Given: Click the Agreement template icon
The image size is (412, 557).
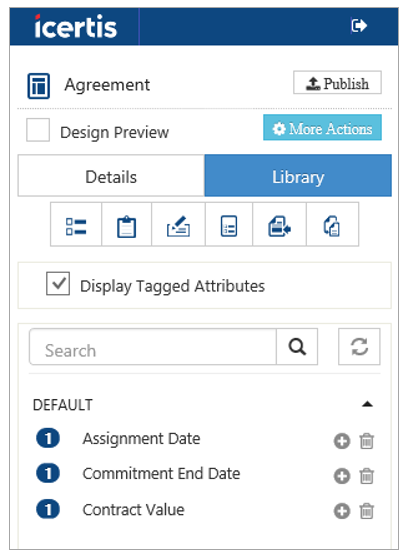Looking at the screenshot, I should (38, 86).
